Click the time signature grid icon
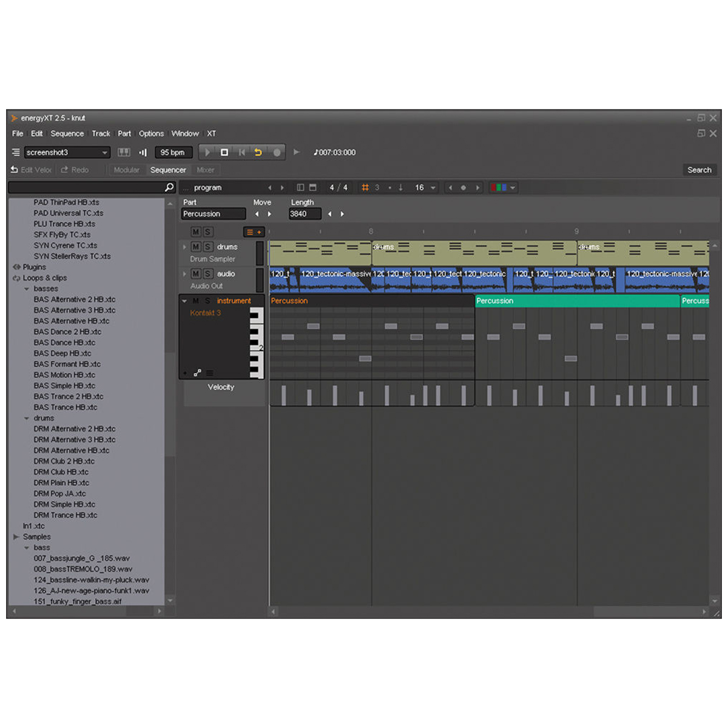This screenshot has width=728, height=728. (x=365, y=187)
